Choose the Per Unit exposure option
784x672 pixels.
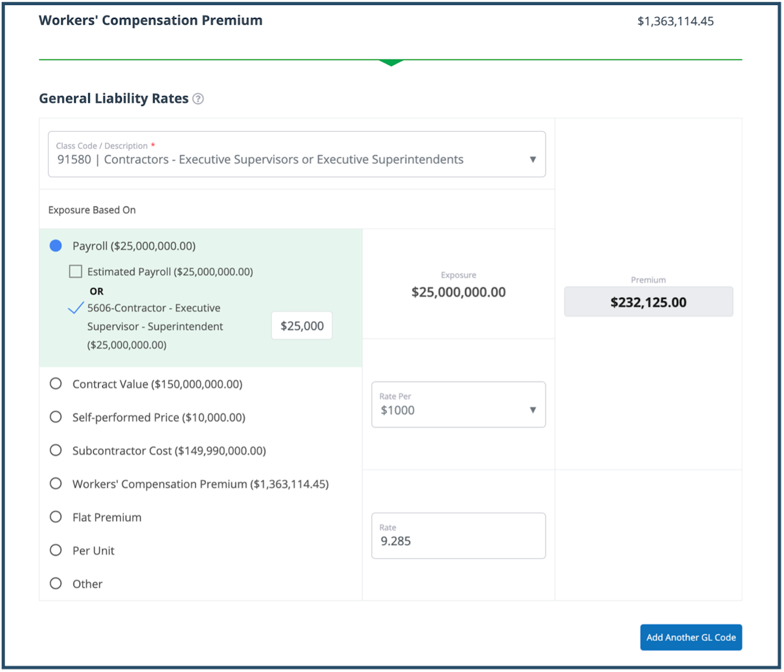pos(56,550)
